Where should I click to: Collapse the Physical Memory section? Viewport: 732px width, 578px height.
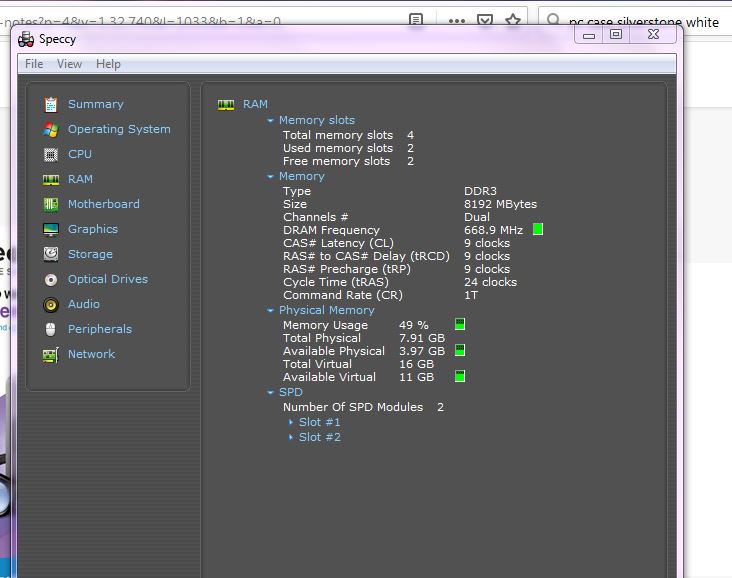click(x=270, y=310)
